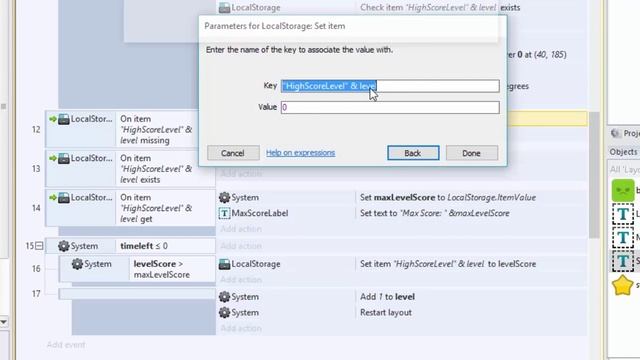The height and width of the screenshot is (360, 640).
Task: Click the Done button in the Set item dialog
Action: [x=471, y=153]
